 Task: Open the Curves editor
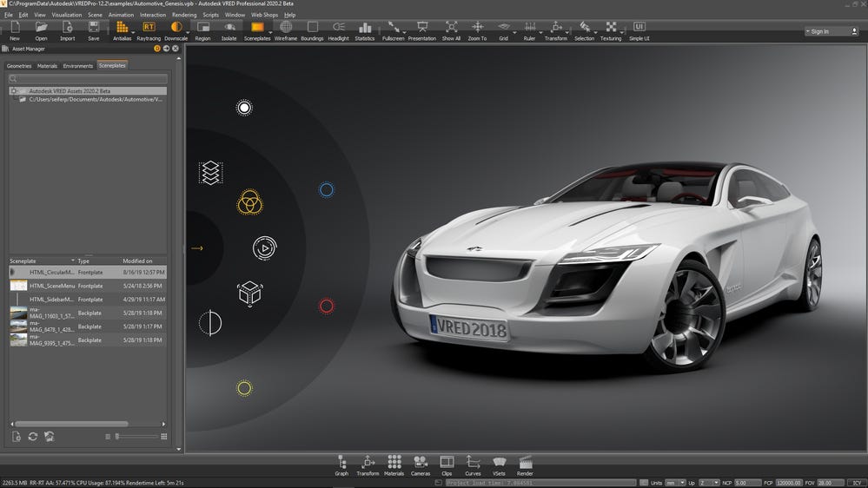(x=473, y=465)
